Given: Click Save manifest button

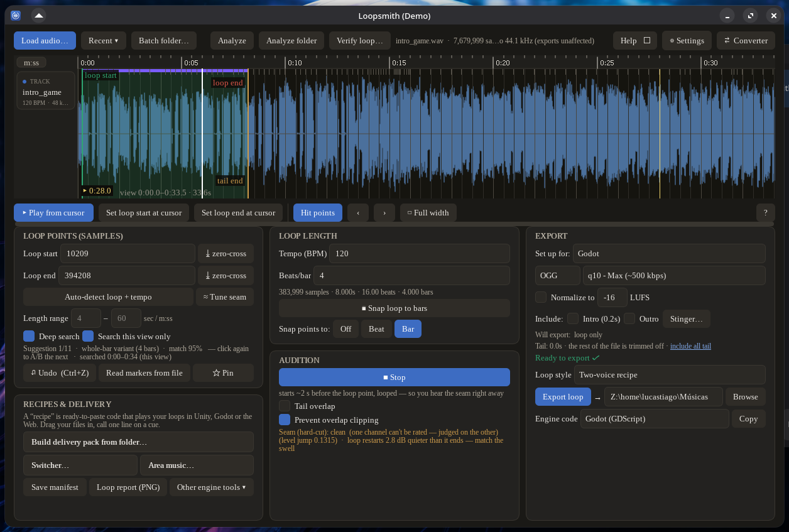Looking at the screenshot, I should (x=55, y=487).
